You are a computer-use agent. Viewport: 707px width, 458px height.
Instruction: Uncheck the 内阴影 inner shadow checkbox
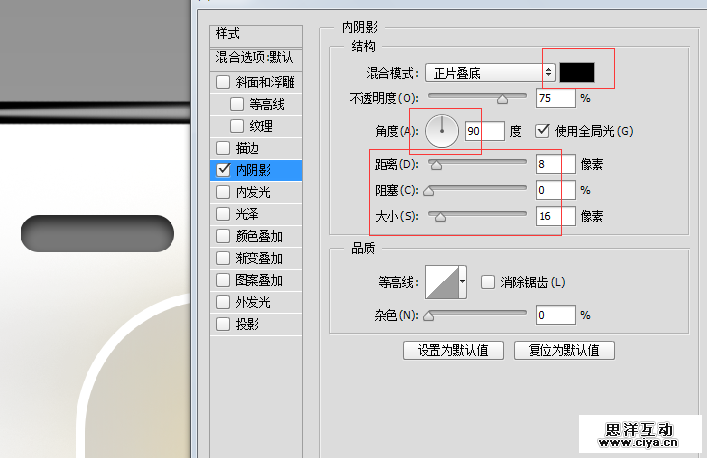tap(223, 170)
